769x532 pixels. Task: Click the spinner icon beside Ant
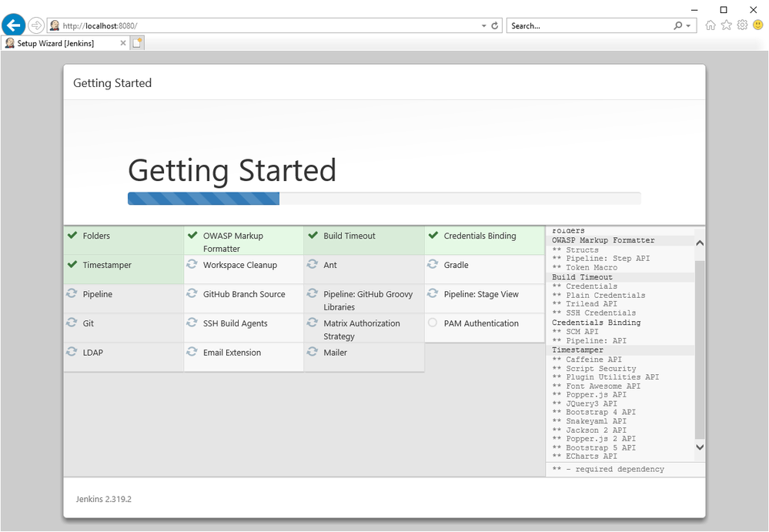point(313,264)
